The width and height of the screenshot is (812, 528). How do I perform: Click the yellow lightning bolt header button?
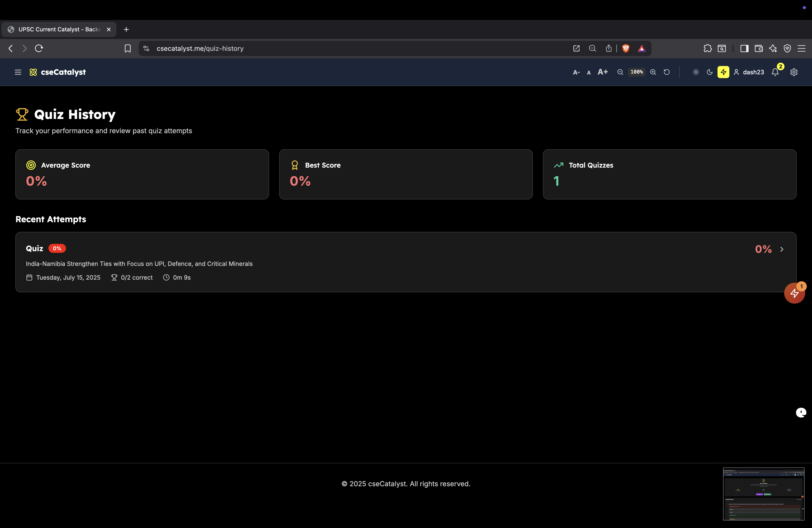click(723, 72)
